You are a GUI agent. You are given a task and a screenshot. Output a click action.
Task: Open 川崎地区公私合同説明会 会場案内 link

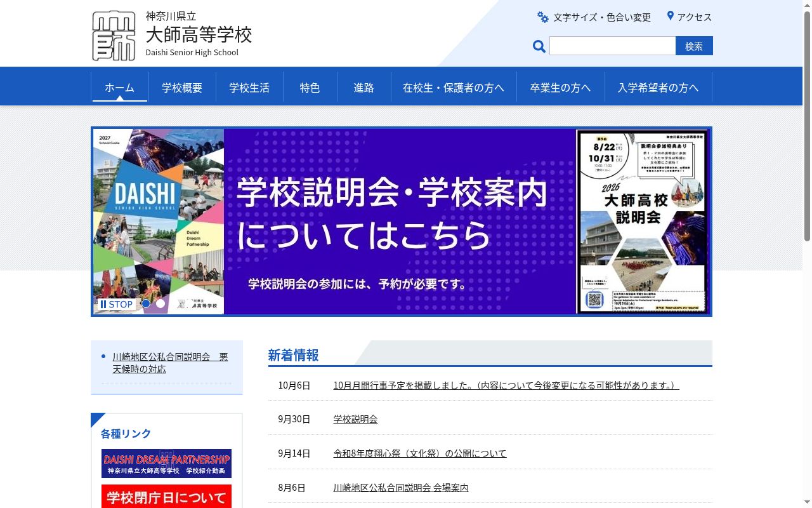pos(401,488)
